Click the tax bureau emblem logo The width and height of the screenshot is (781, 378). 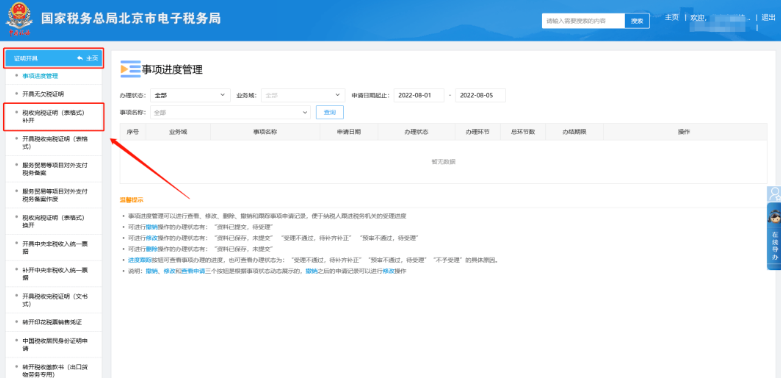click(x=18, y=19)
